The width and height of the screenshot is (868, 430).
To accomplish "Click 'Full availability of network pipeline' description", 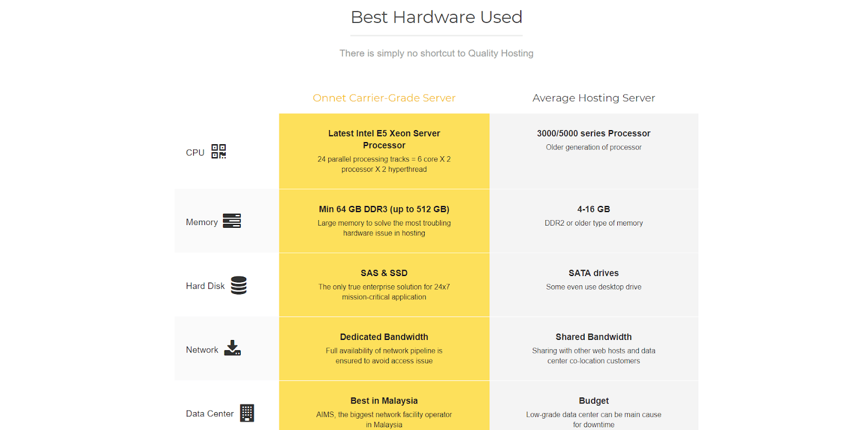I will point(384,356).
